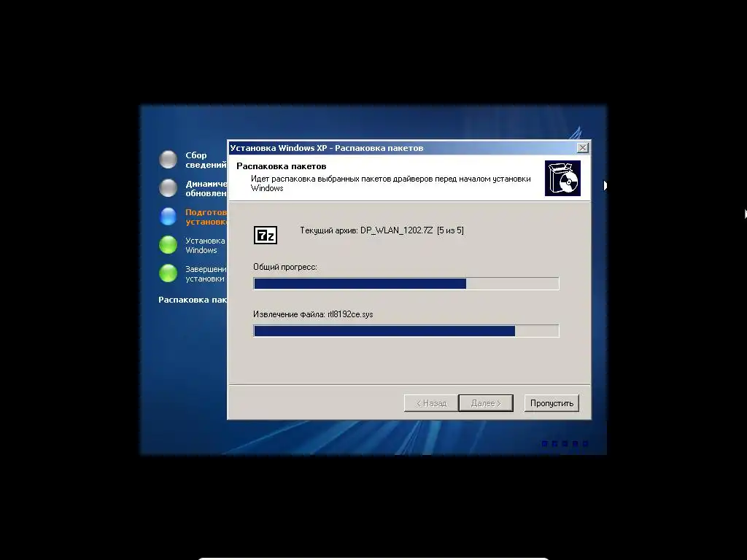Close the Распаковка пакетов dialog
Image resolution: width=747 pixels, height=560 pixels.
[583, 148]
